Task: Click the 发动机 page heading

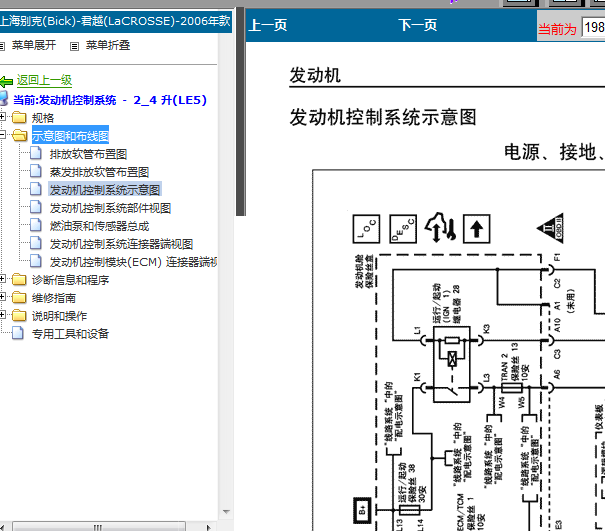Action: [315, 75]
